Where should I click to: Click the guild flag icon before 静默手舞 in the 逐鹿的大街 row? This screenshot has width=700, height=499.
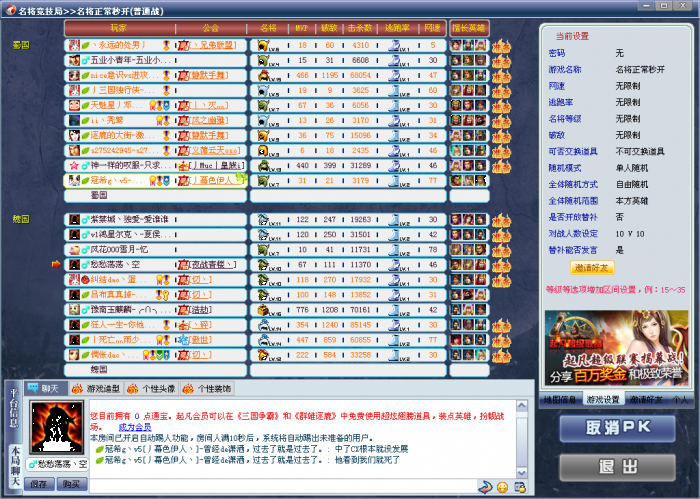tap(183, 136)
